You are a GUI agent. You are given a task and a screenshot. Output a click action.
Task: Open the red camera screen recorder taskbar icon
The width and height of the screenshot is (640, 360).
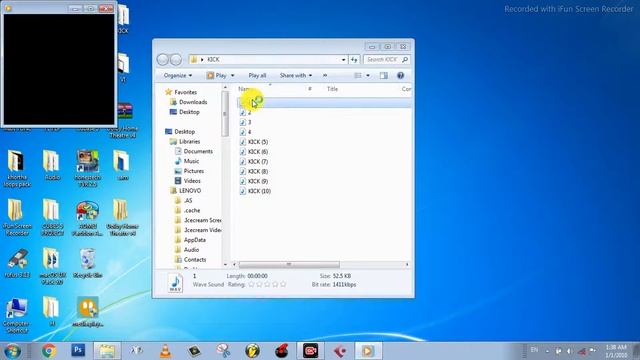click(311, 351)
